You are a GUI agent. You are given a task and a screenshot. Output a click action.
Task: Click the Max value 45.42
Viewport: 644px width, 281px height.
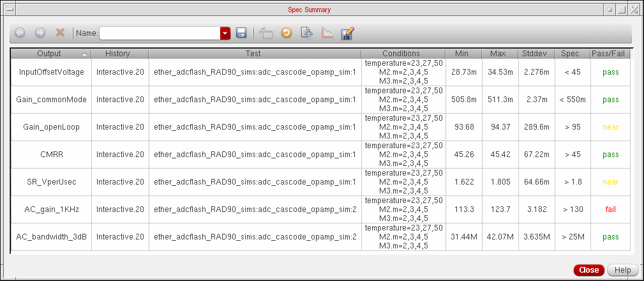[x=500, y=155]
